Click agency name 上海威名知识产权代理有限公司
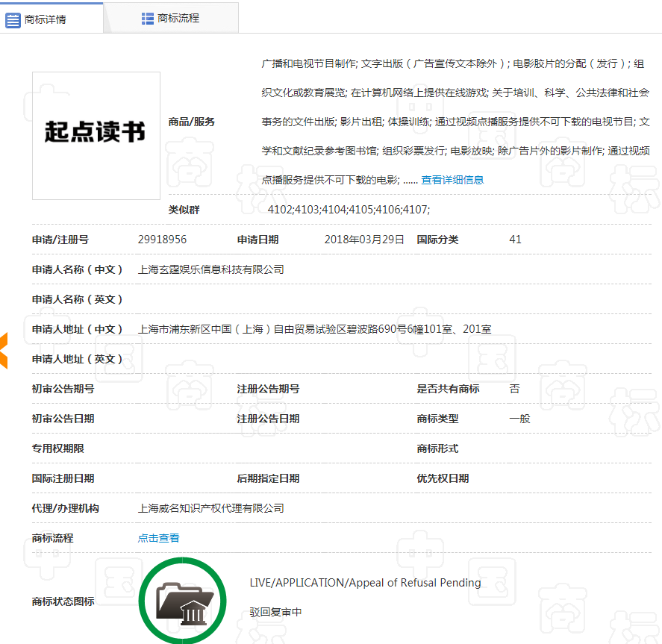The width and height of the screenshot is (662, 644). point(210,508)
